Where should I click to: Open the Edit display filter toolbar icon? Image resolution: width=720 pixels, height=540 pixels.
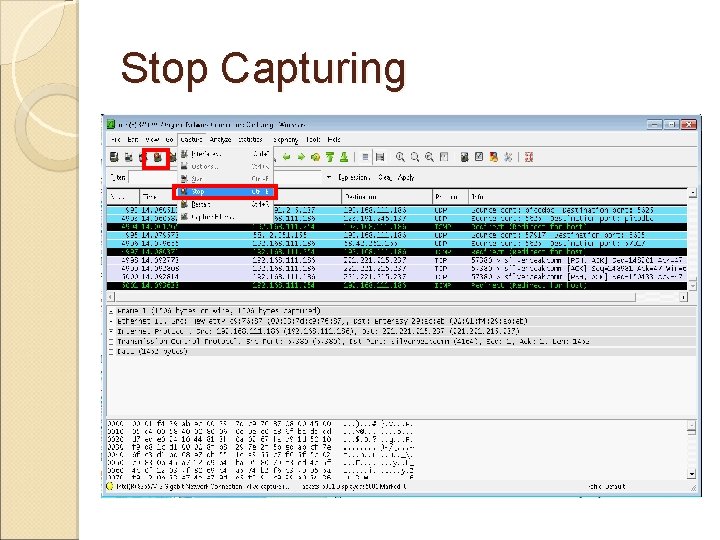pos(479,157)
